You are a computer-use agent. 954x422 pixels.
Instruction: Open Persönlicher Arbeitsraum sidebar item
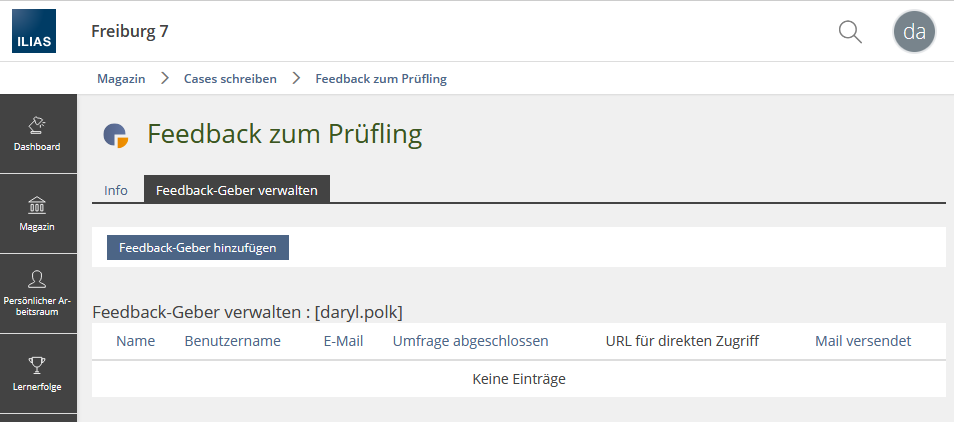tap(37, 293)
